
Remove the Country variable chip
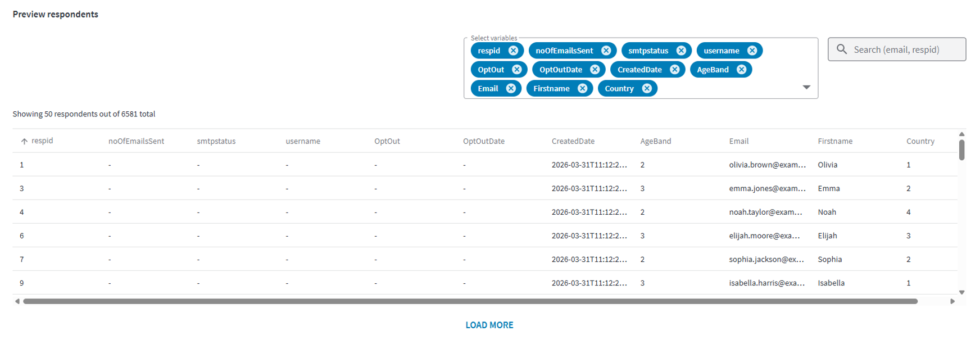coord(647,88)
